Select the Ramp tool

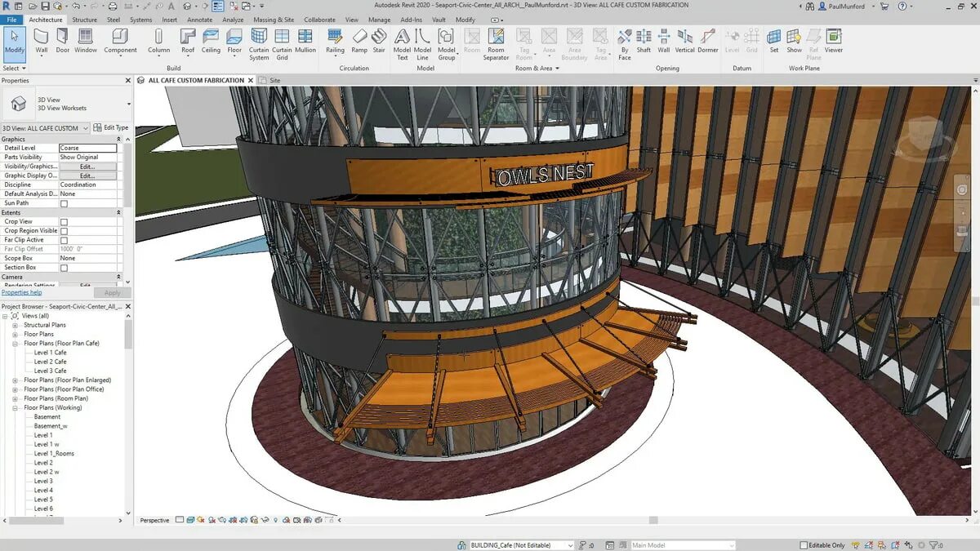tap(359, 41)
